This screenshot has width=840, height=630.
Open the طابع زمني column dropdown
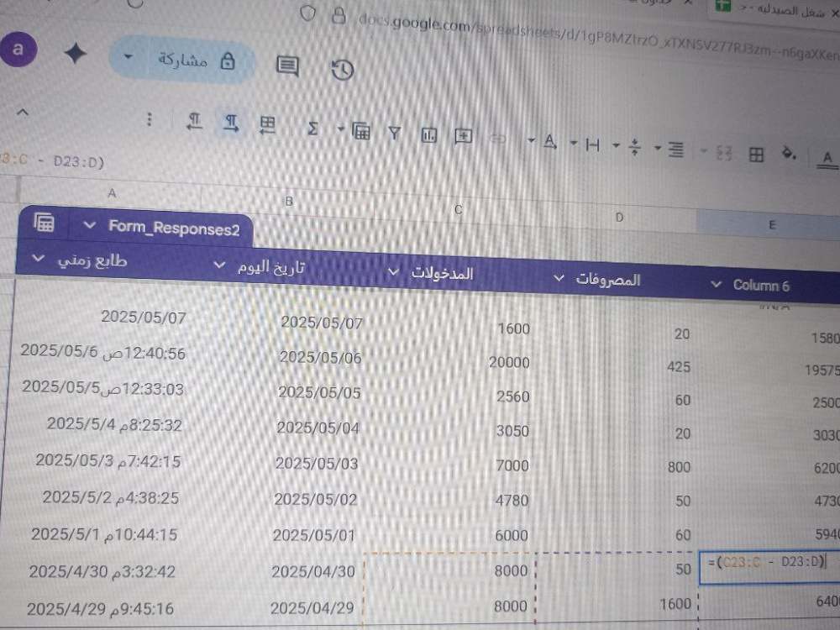38,258
